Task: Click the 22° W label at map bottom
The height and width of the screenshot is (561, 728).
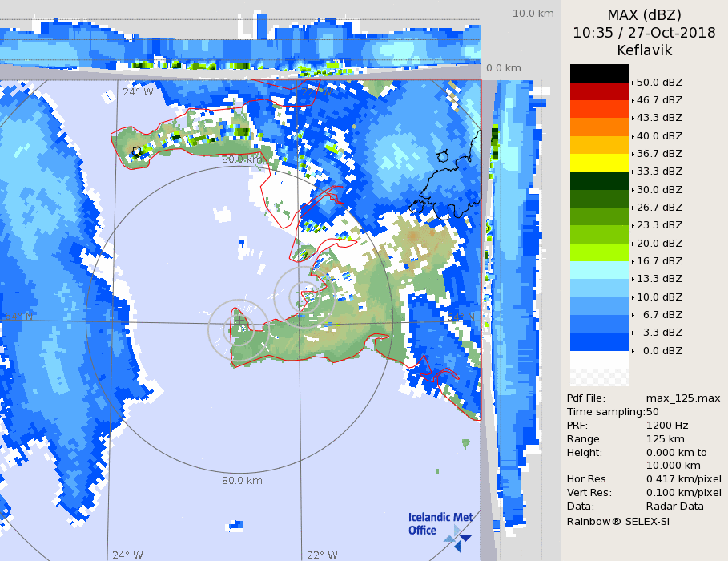Action: (x=321, y=555)
